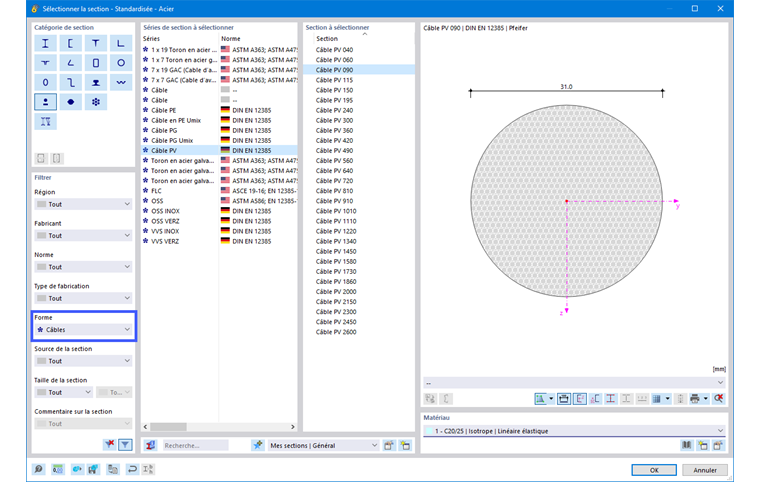760x482 pixels.
Task: Click the 0.00 units and decimals icon
Action: point(58,469)
